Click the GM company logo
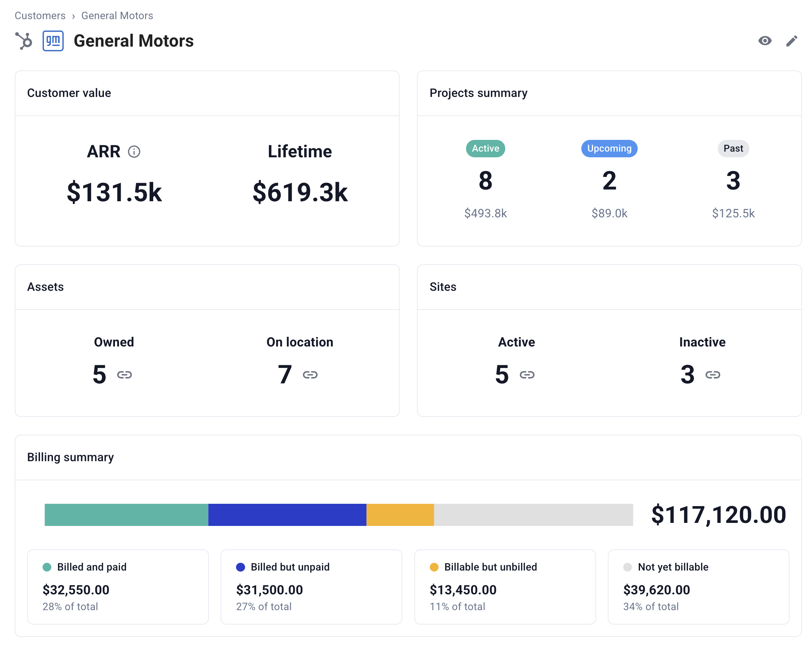 pos(53,41)
